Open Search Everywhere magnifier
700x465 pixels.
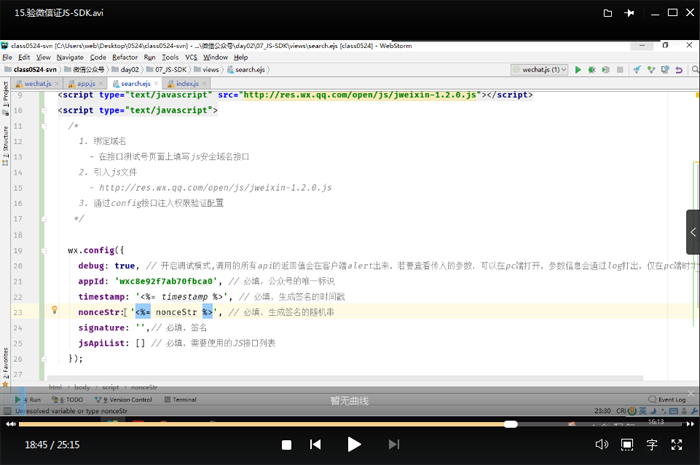695,70
